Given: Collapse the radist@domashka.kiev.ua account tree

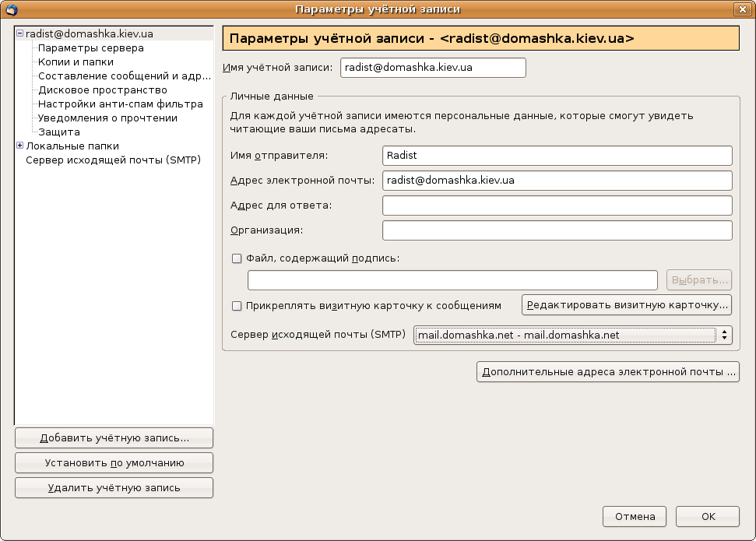Looking at the screenshot, I should (19, 34).
